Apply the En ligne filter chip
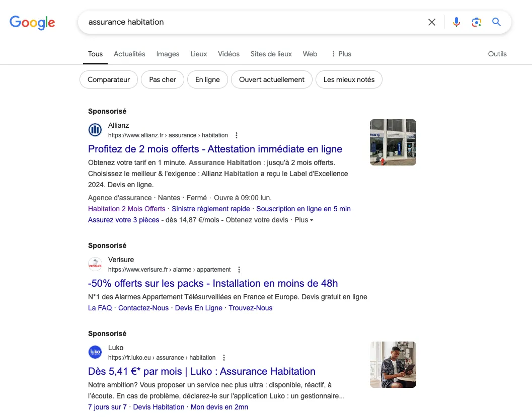Viewport: 532px width, 417px height. click(x=207, y=79)
